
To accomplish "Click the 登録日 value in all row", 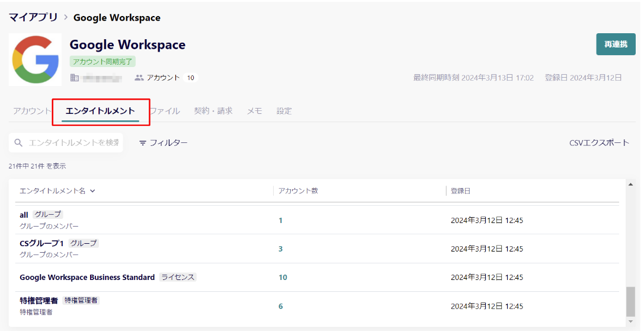I will coord(486,221).
